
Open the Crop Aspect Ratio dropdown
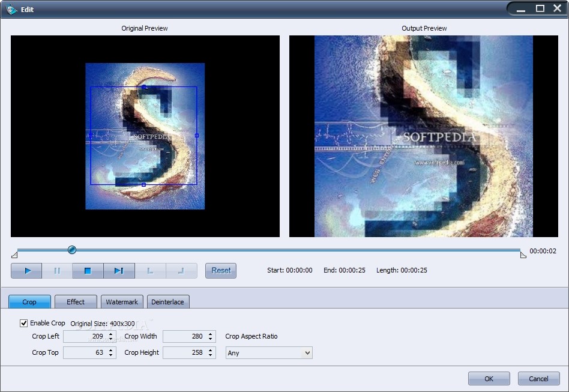(269, 353)
